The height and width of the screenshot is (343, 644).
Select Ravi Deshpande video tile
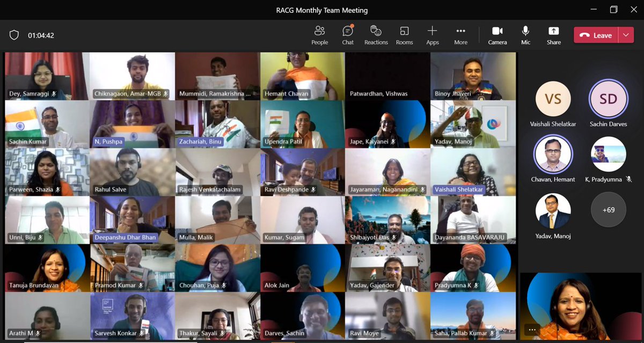coord(302,172)
